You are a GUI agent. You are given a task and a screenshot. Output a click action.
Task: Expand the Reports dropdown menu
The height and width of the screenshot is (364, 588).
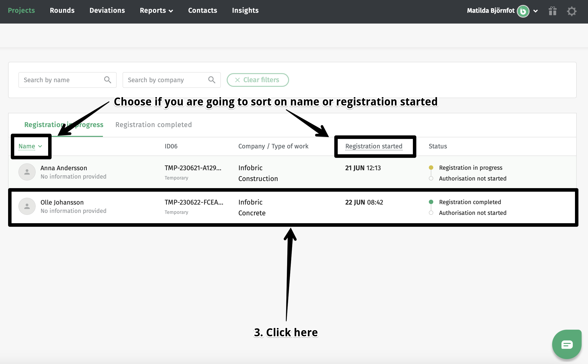(156, 11)
